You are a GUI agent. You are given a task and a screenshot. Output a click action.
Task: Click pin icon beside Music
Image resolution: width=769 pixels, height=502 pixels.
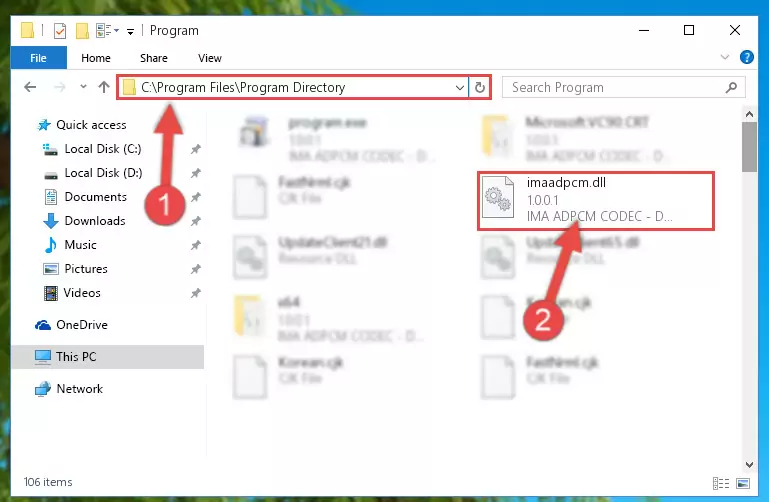196,245
